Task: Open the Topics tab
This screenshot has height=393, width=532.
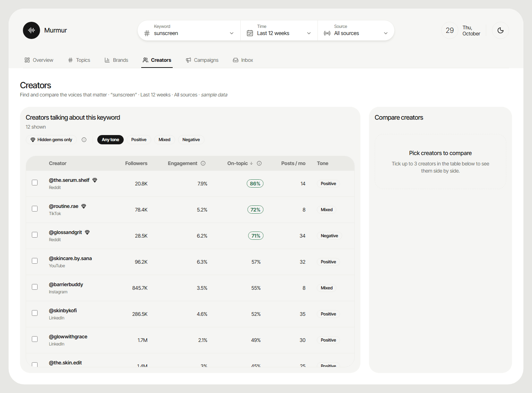Action: tap(79, 60)
